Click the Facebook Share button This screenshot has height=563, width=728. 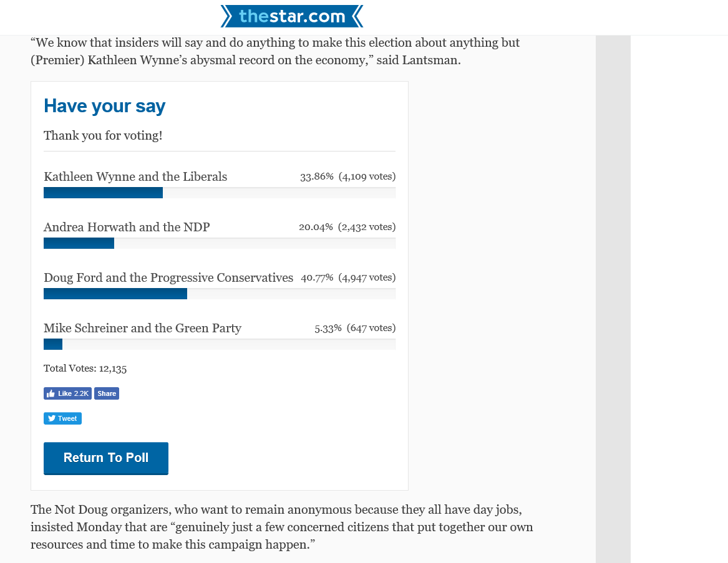pyautogui.click(x=107, y=393)
